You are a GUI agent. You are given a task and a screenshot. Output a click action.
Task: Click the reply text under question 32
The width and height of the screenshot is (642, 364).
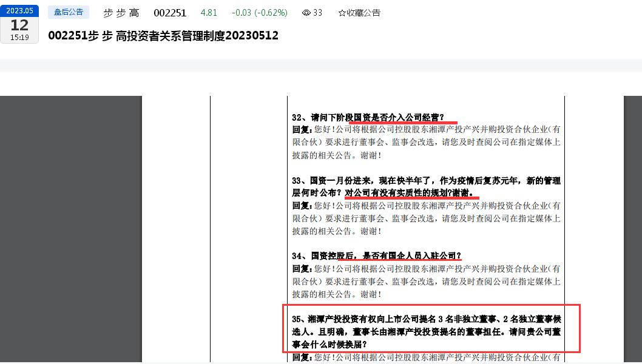click(426, 143)
